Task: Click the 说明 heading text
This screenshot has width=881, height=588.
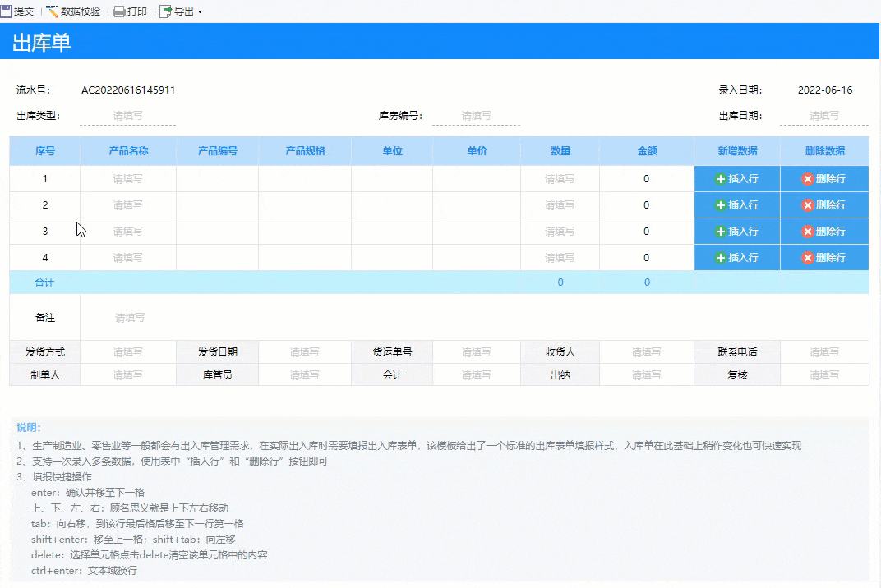Action: tap(29, 427)
